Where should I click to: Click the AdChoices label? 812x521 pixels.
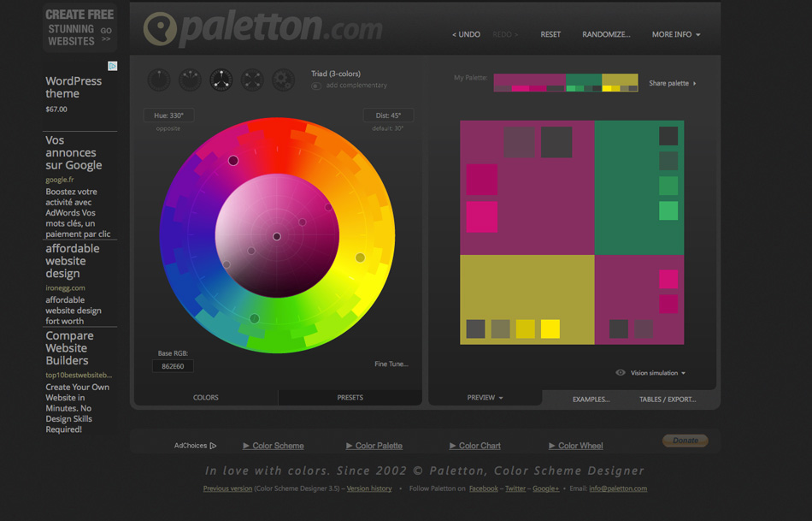point(191,446)
